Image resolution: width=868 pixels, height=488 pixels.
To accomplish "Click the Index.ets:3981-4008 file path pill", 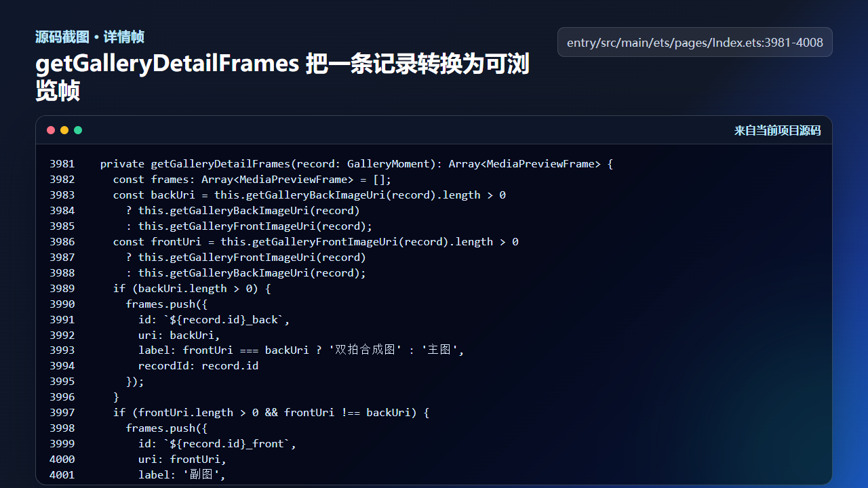I will (695, 42).
